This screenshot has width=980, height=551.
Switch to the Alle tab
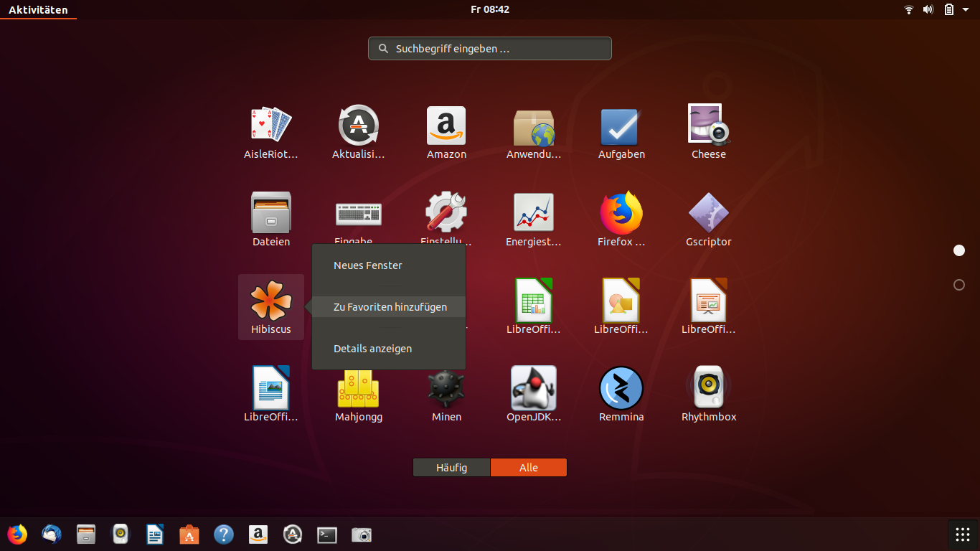coord(529,468)
